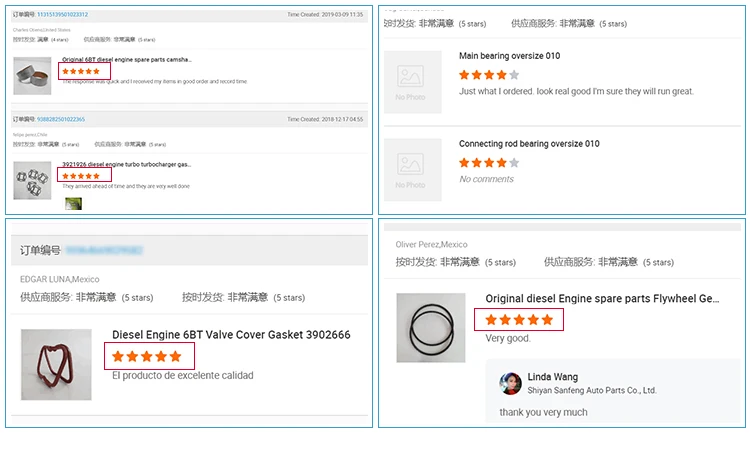This screenshot has height=458, width=750.
Task: Open the Connecting rod bearing oversize 010 title
Action: click(x=529, y=144)
